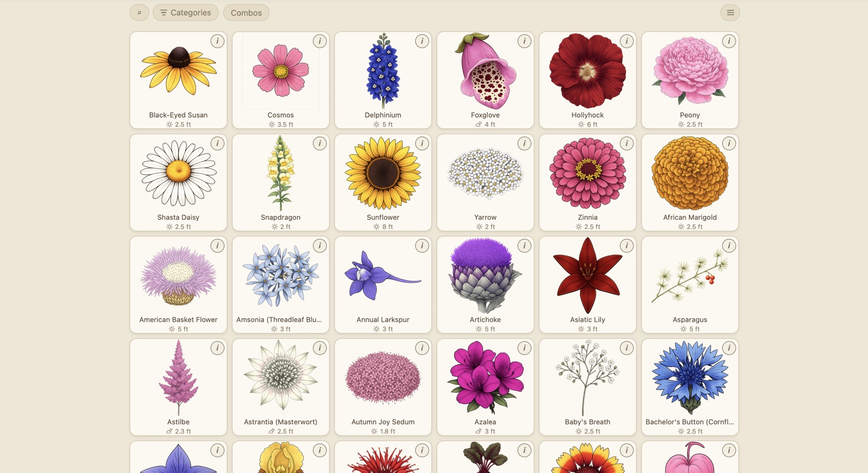
Task: Select the American Basket Flower image
Action: click(178, 276)
